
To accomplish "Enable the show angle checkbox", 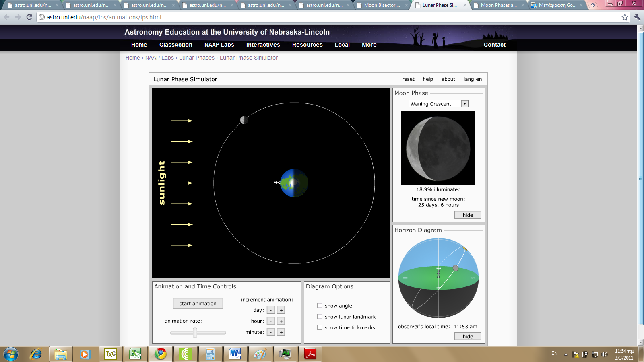I will coord(320,306).
